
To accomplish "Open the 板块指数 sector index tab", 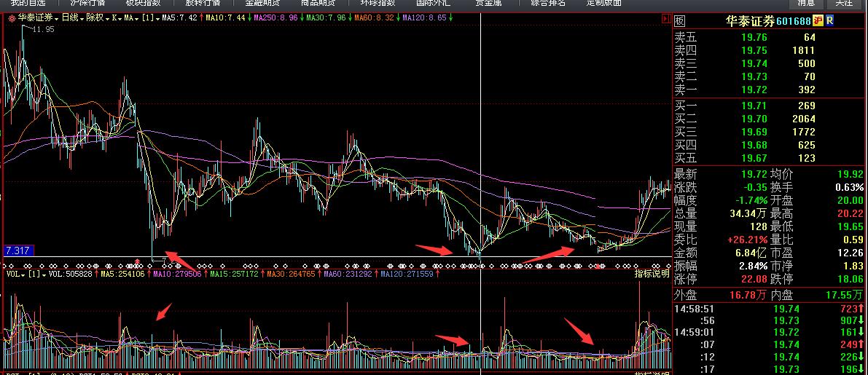I will [x=143, y=3].
